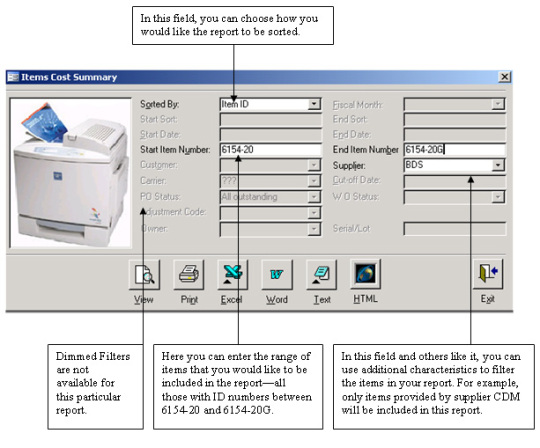
Task: Export the report with the HTML globe icon
Action: 365,274
